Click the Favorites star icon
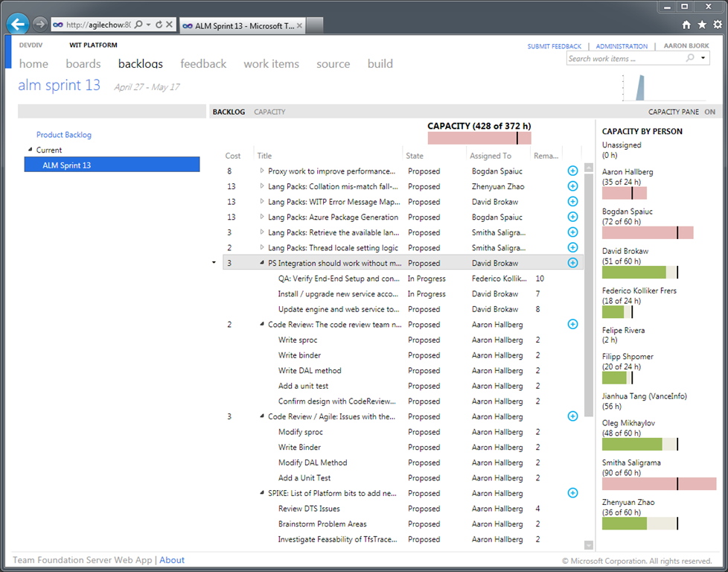The height and width of the screenshot is (572, 728). pyautogui.click(x=702, y=25)
